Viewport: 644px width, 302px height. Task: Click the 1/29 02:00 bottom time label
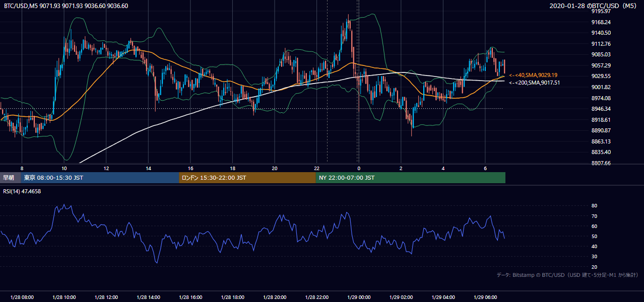(401, 297)
